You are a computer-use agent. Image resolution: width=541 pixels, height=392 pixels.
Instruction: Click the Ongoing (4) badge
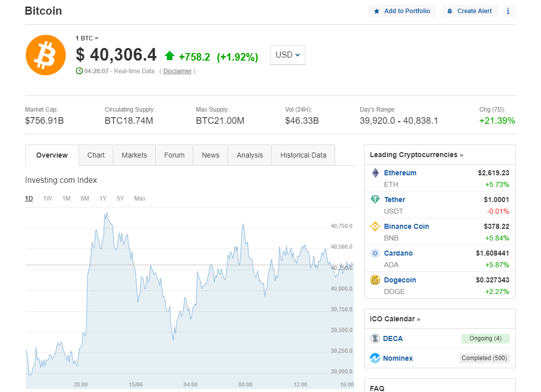coord(485,338)
